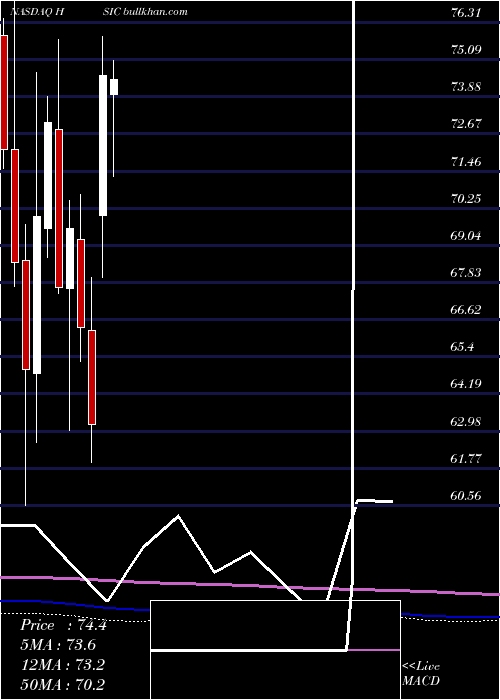The width and height of the screenshot is (500, 700).
Task: Click the 66.62 price axis label
Action: tap(466, 309)
